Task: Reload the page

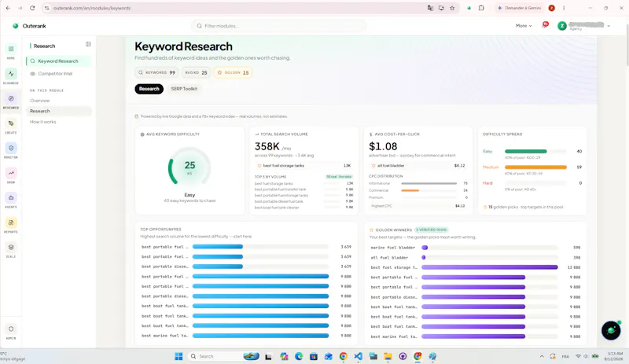Action: [32, 8]
